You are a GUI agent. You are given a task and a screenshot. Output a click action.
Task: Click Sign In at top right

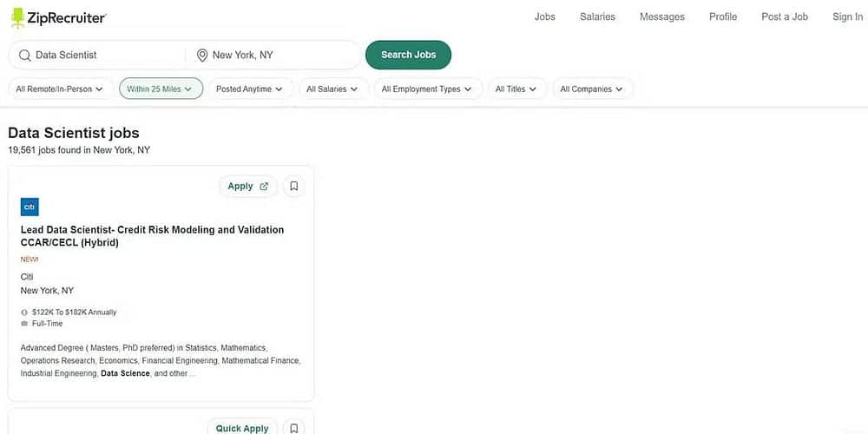tap(847, 16)
